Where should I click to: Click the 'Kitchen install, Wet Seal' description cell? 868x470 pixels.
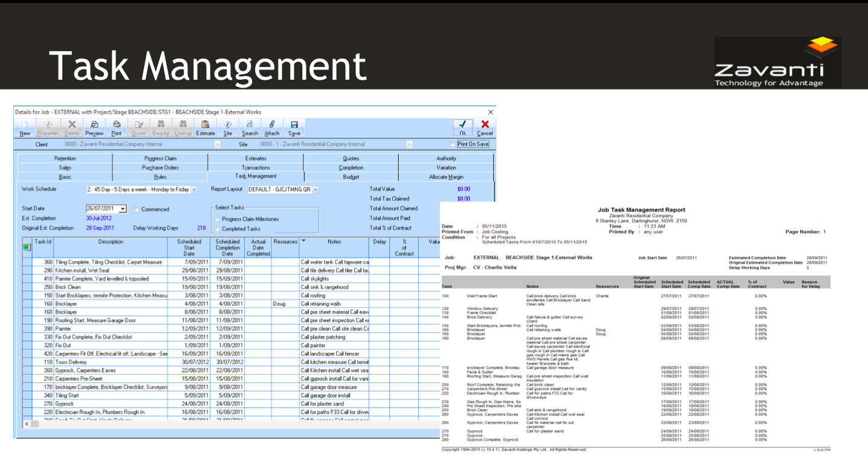point(111,271)
